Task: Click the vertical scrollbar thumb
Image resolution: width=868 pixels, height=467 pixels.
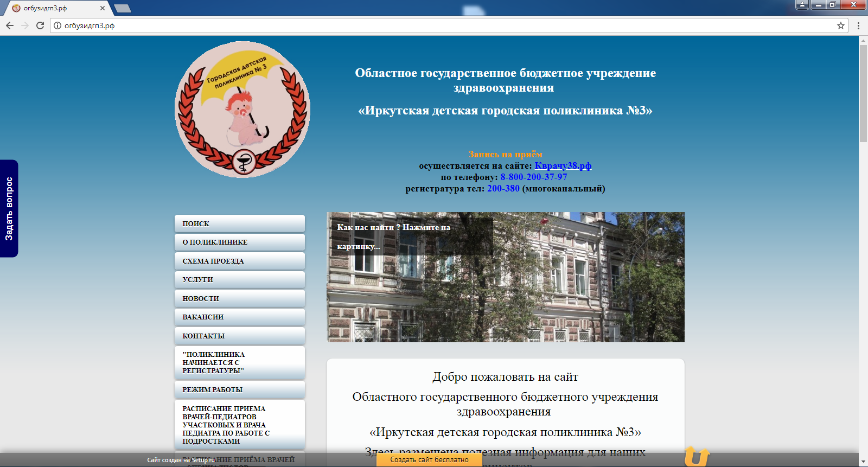Action: pos(863,93)
